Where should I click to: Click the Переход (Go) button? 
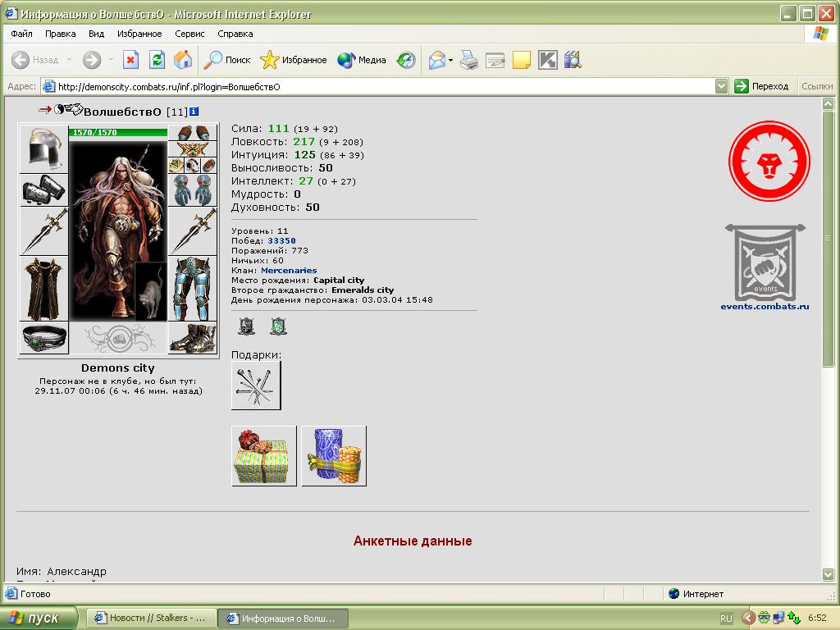[761, 86]
